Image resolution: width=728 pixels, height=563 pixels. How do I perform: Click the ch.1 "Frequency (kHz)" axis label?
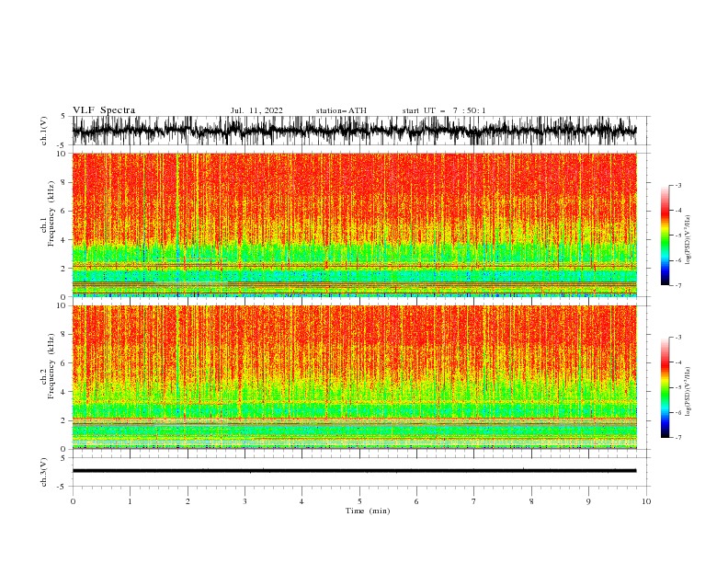click(51, 213)
